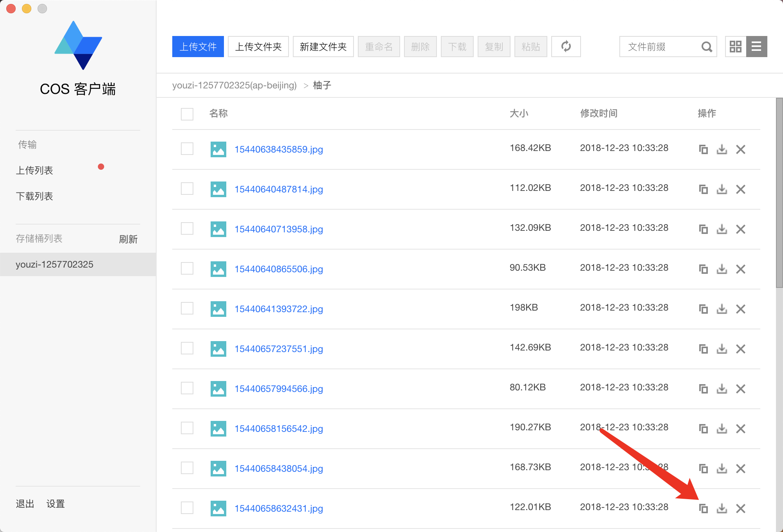Click the search magnifier icon
Image resolution: width=783 pixels, height=532 pixels.
point(706,47)
